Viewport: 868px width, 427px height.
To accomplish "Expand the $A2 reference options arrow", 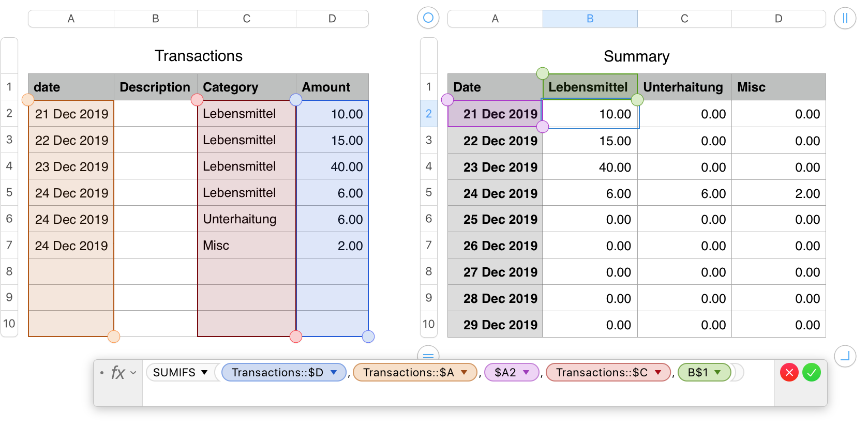I will [x=527, y=373].
